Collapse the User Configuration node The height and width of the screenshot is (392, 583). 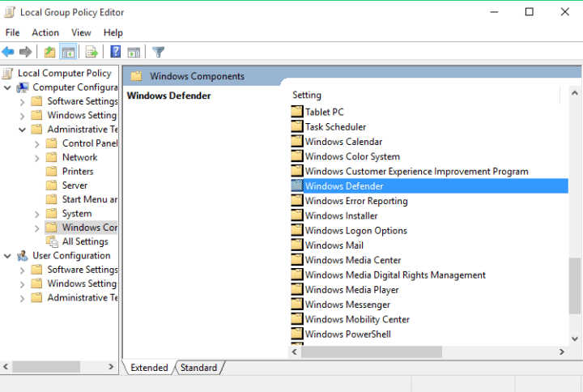tap(7, 256)
